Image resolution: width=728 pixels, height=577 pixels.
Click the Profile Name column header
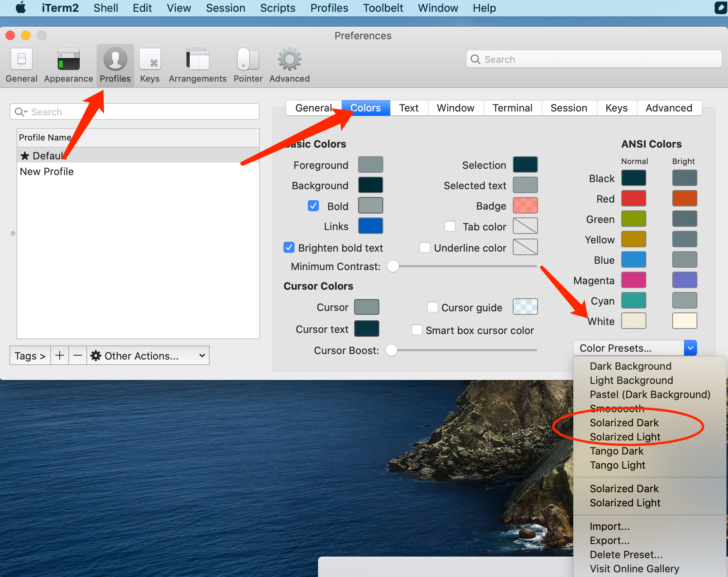tap(138, 138)
